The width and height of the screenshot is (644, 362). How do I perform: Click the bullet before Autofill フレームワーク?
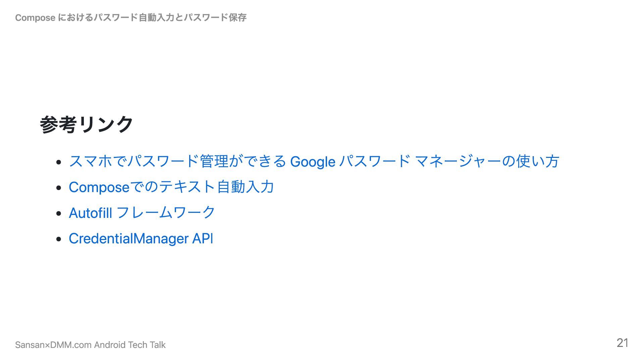[59, 214]
